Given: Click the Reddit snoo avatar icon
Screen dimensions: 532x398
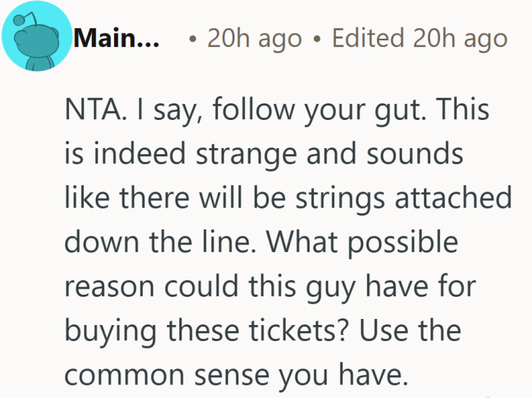Looking at the screenshot, I should click(35, 39).
